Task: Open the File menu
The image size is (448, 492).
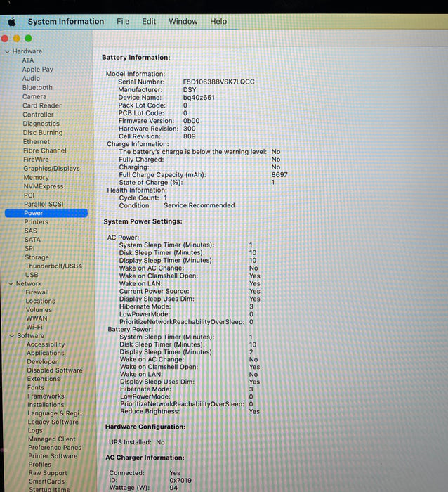Action: [123, 21]
